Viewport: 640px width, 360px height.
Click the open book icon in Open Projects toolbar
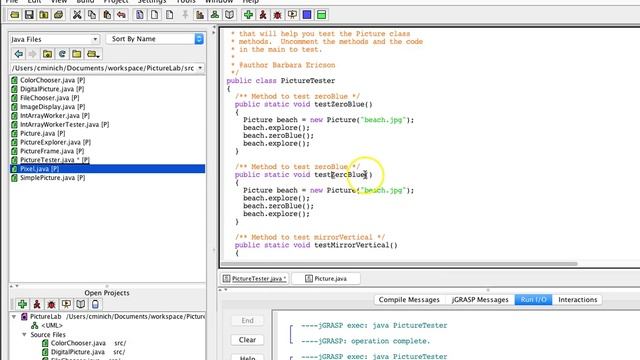pos(81,304)
